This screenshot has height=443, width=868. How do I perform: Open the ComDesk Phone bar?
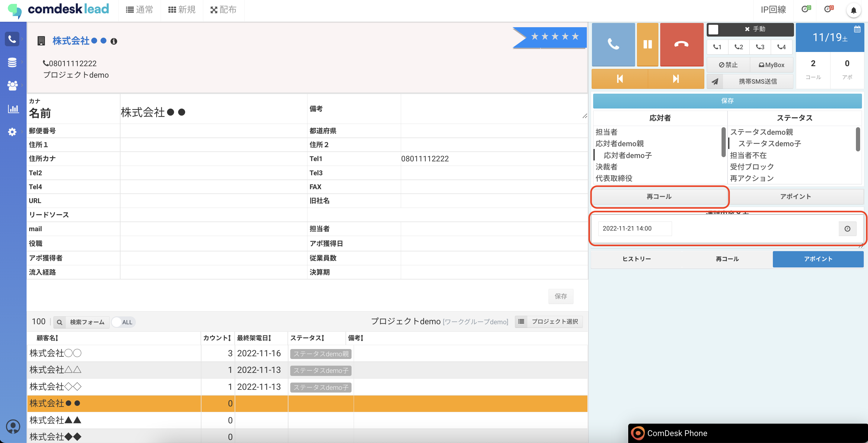[748, 433]
